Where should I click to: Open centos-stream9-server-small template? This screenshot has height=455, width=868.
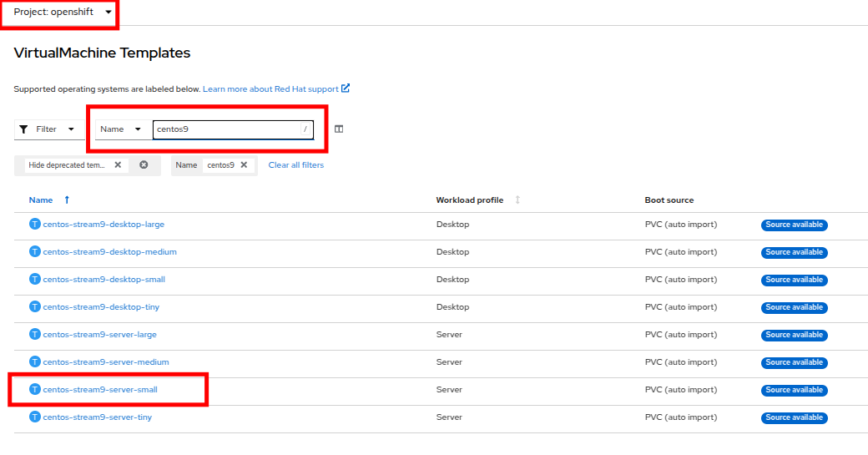coord(100,390)
